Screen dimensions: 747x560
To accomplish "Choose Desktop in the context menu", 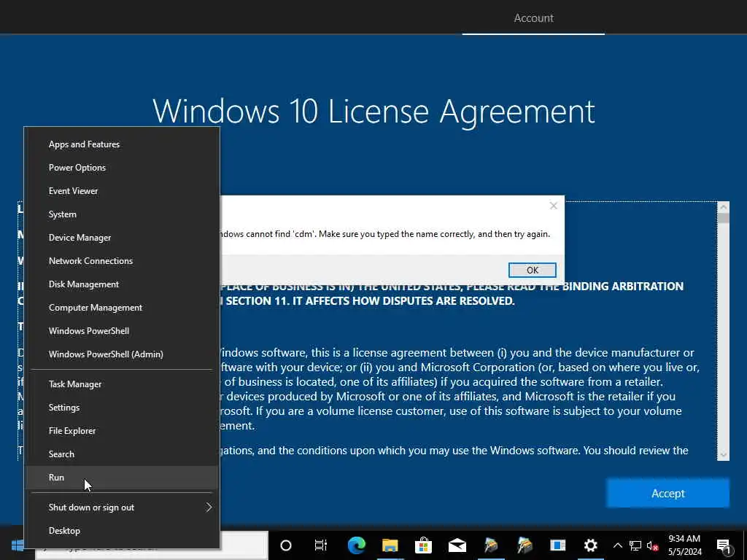I will 122,531.
